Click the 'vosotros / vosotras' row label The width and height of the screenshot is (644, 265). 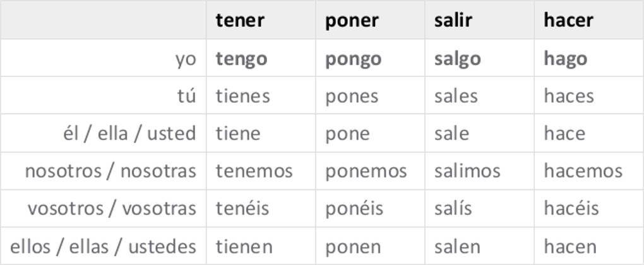click(x=112, y=209)
